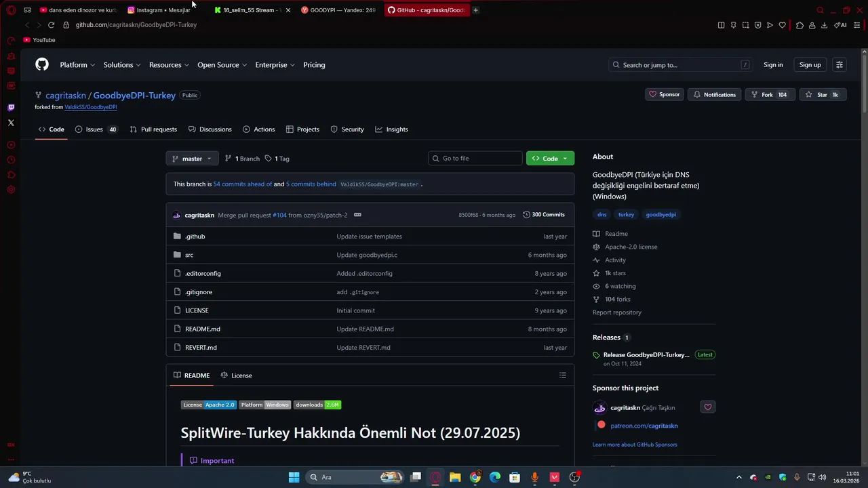Open the Discussions tab

pyautogui.click(x=210, y=129)
